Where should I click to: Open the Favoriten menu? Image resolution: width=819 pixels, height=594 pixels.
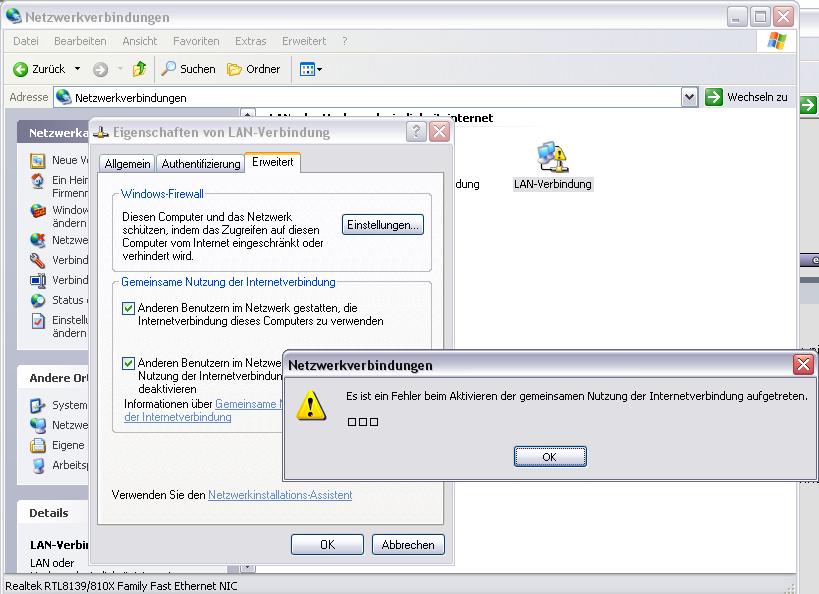[195, 41]
